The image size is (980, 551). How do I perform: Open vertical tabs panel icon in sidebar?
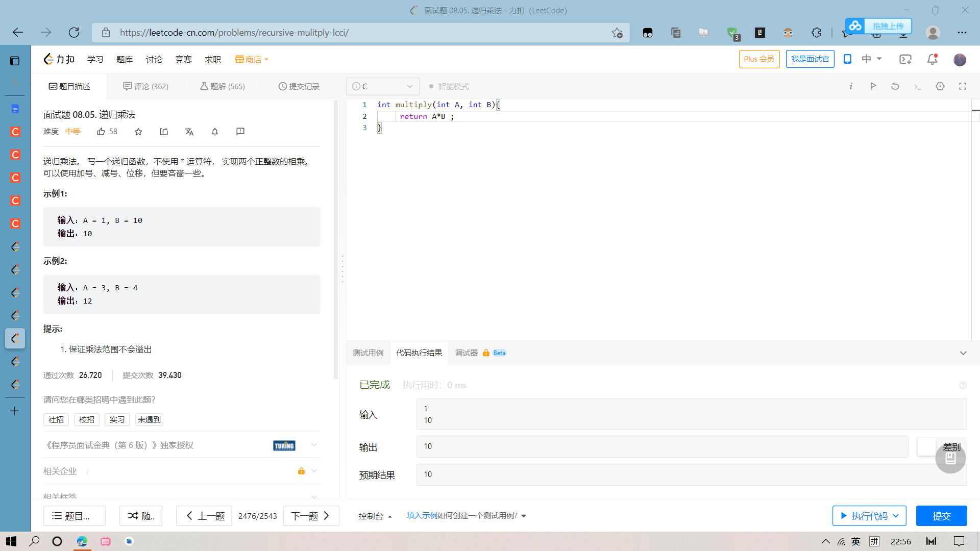[x=15, y=61]
